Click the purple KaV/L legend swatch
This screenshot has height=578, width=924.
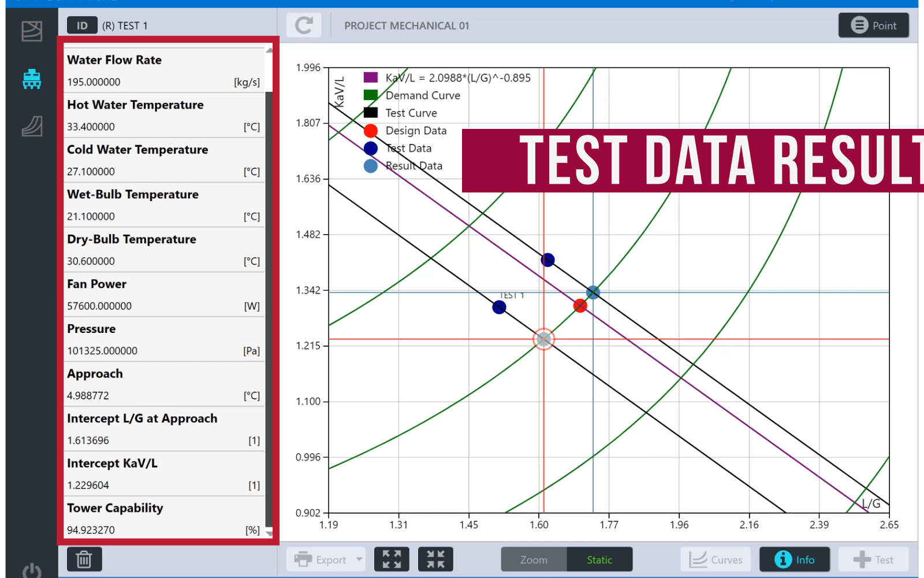(371, 77)
